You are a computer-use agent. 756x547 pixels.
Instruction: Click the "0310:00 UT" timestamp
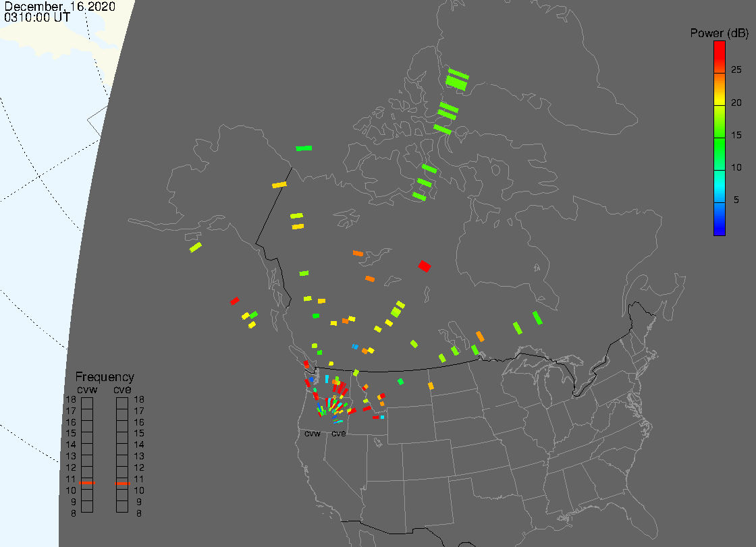point(37,18)
